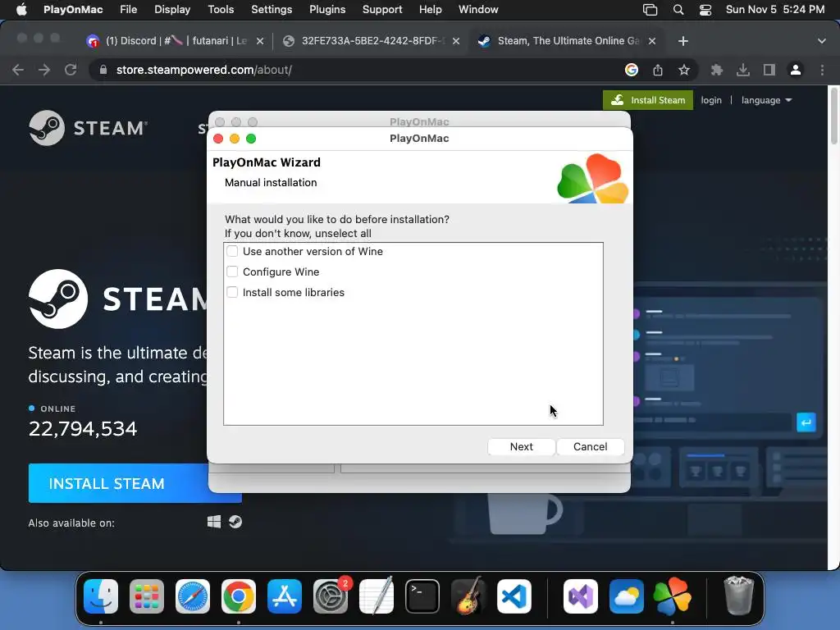
Task: Toggle Chrome side panel
Action: [769, 70]
